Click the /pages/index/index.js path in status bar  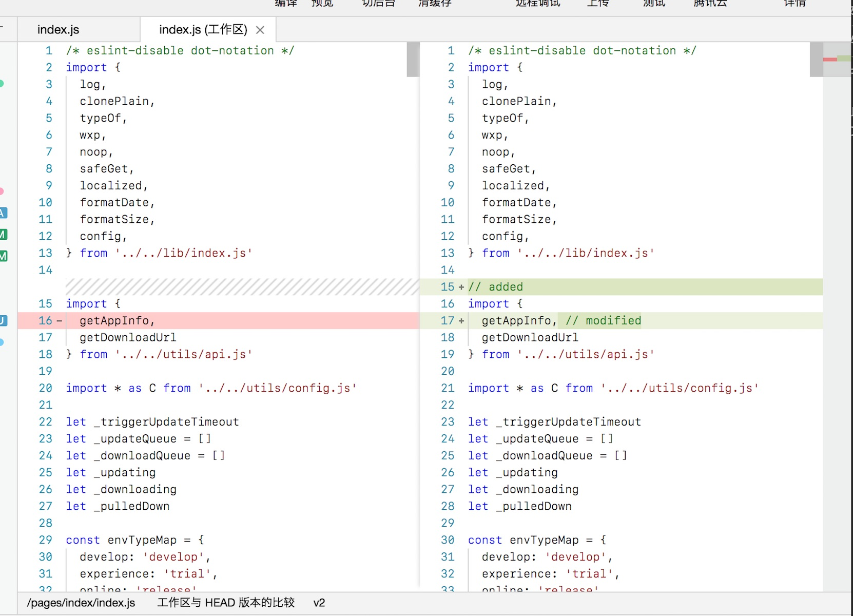pyautogui.click(x=81, y=603)
